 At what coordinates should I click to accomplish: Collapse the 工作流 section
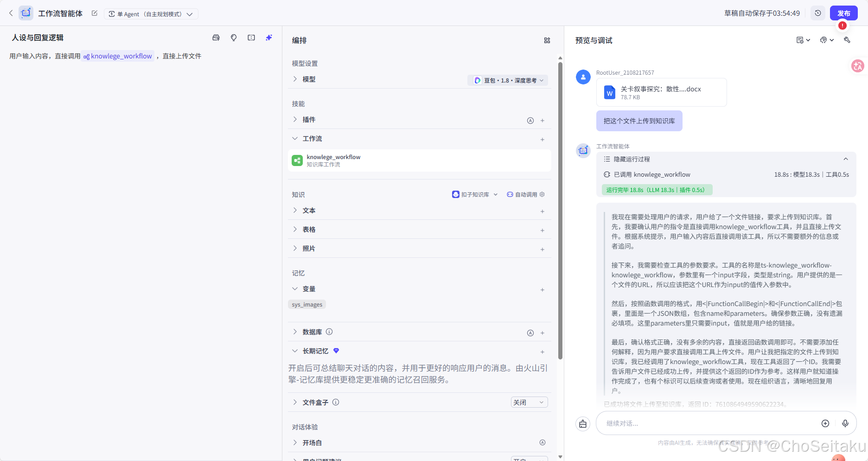point(295,139)
